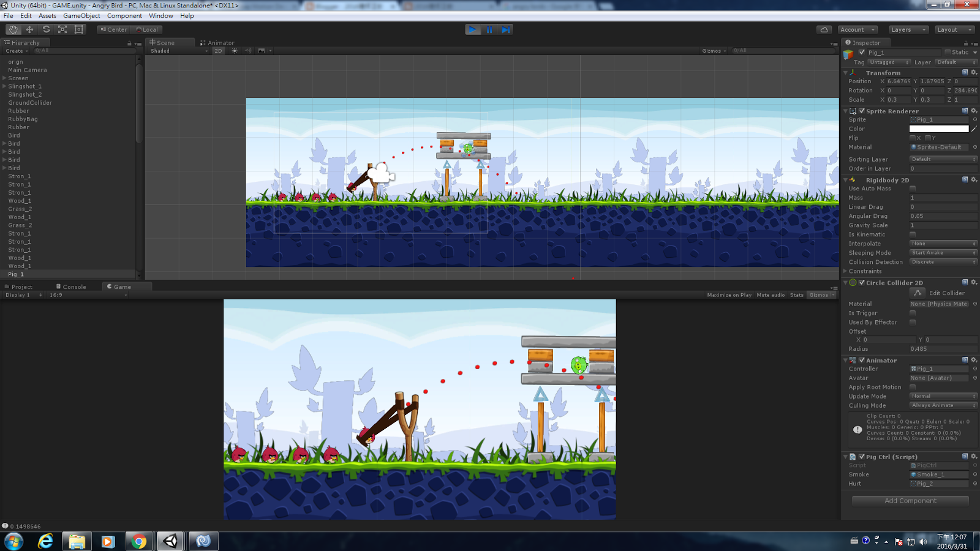The height and width of the screenshot is (551, 980).
Task: Open scene effects image dropdown
Action: coord(264,51)
